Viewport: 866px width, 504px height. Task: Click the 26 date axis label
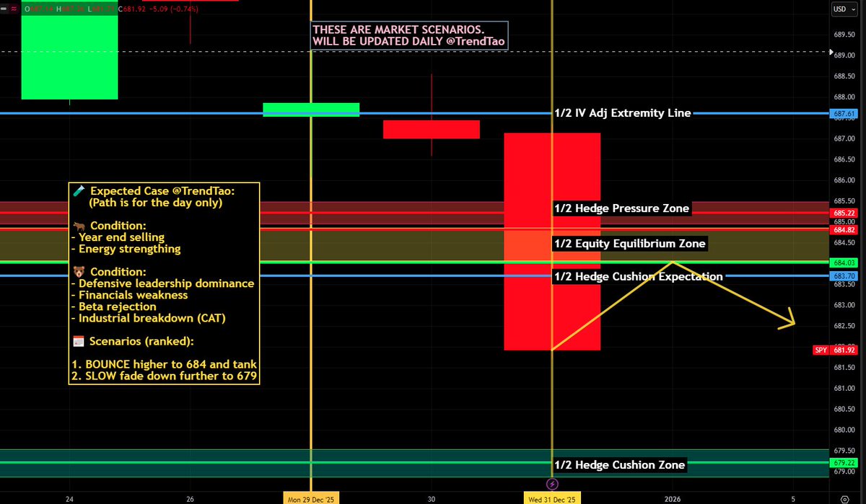click(191, 498)
